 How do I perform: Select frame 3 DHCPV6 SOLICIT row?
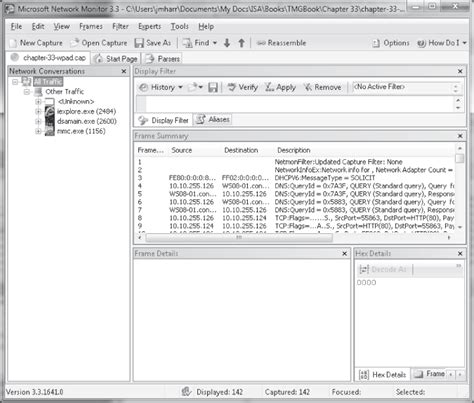click(x=295, y=178)
